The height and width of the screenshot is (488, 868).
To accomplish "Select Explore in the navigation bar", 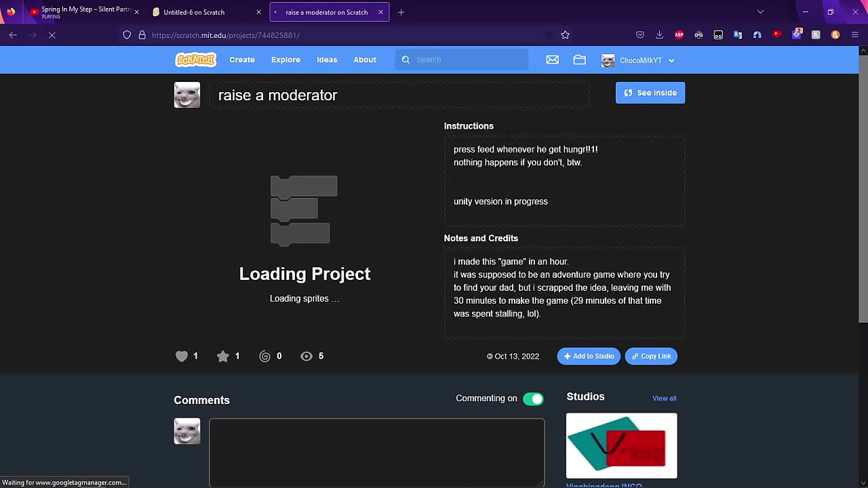I will tap(285, 60).
